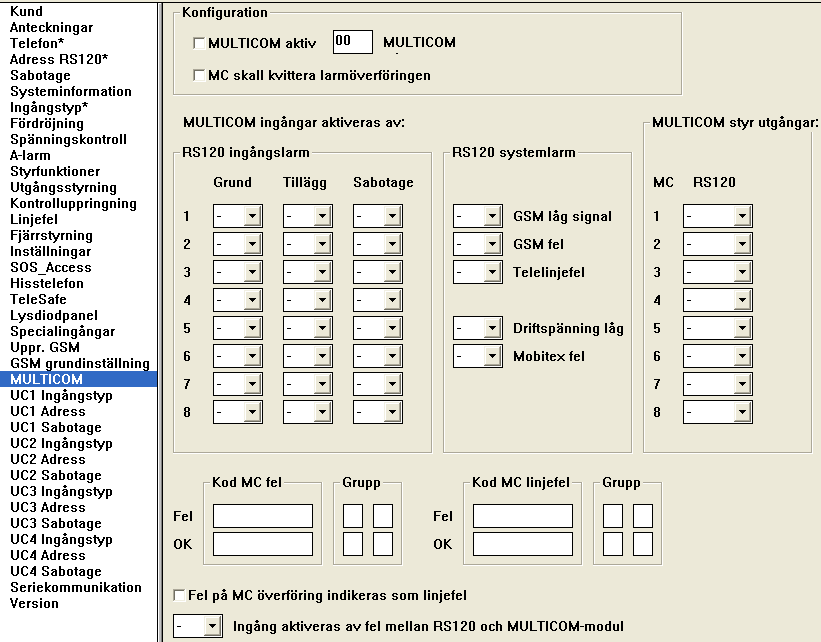Open the Version section

tap(34, 603)
